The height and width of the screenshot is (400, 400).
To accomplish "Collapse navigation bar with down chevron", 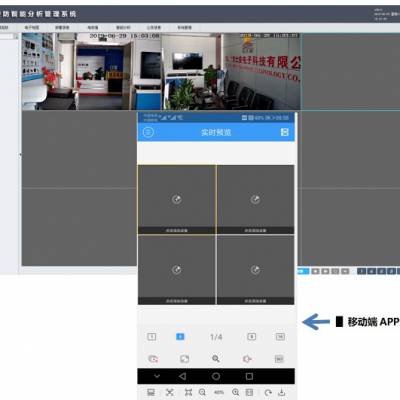I will (157, 376).
